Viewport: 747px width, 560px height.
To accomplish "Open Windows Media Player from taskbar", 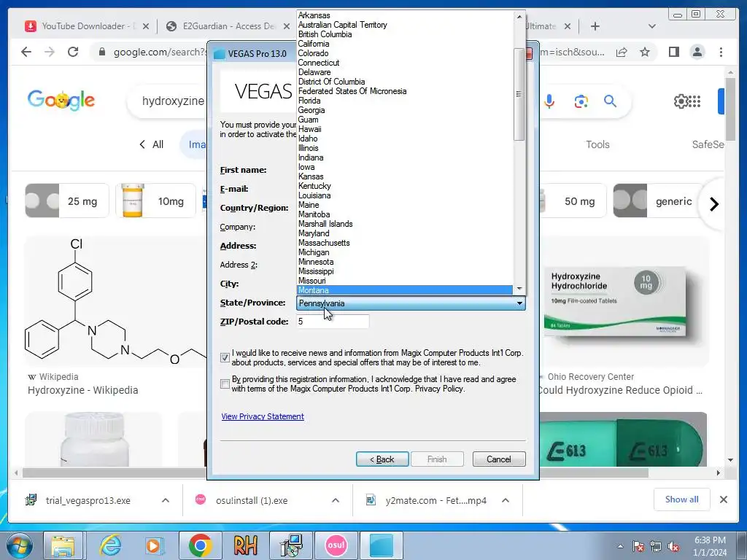I will (x=155, y=545).
